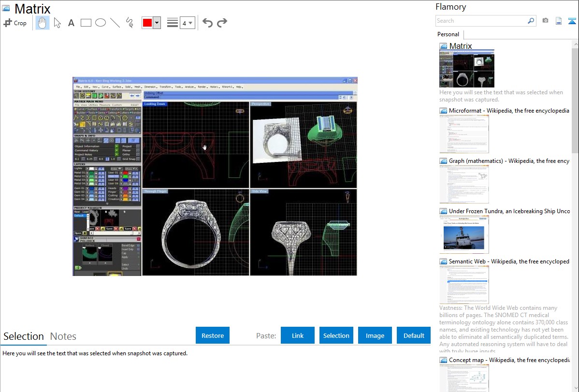579x392 pixels.
Task: Pick the rectangle drawing tool
Action: 86,23
